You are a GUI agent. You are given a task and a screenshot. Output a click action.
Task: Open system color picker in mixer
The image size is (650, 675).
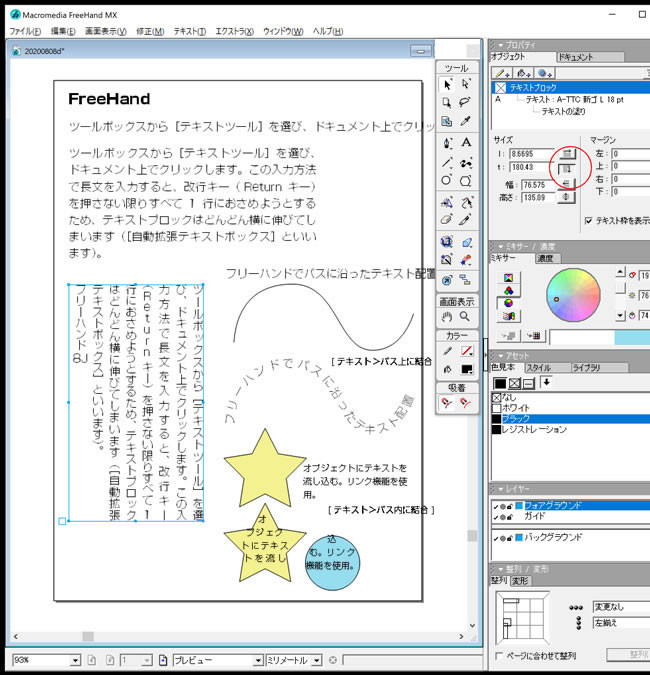tap(509, 316)
